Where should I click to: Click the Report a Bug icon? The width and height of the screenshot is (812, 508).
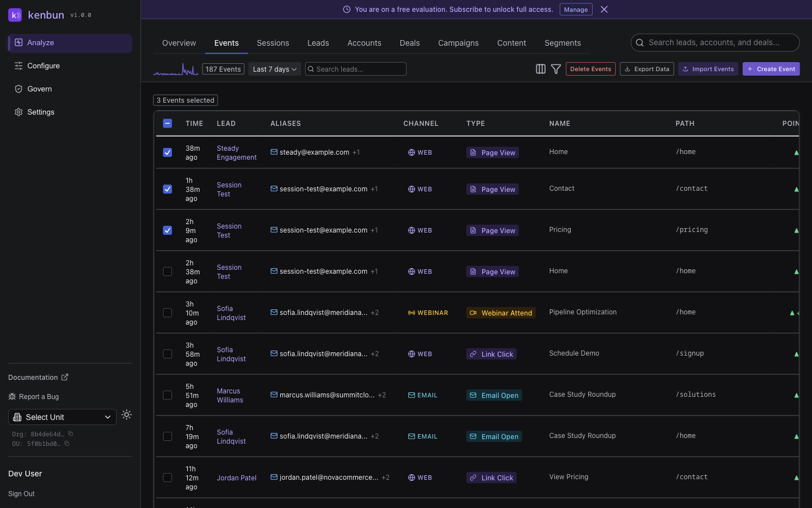12,397
